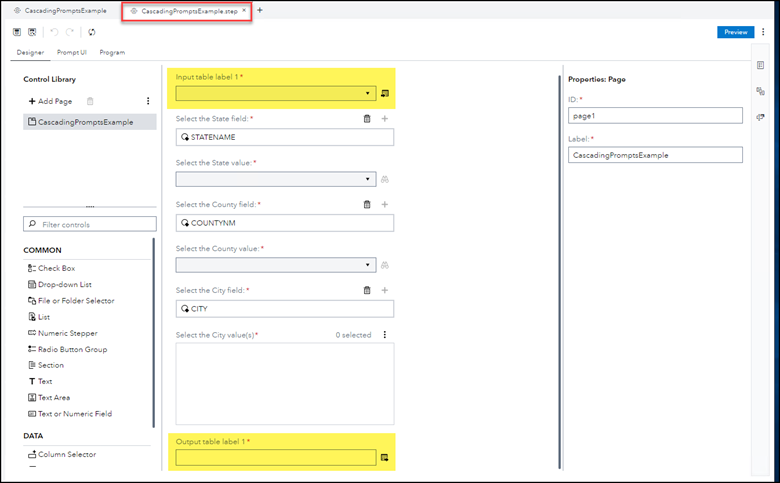The width and height of the screenshot is (780, 483).
Task: Select the COUNTYNM column entry
Action: (x=285, y=223)
